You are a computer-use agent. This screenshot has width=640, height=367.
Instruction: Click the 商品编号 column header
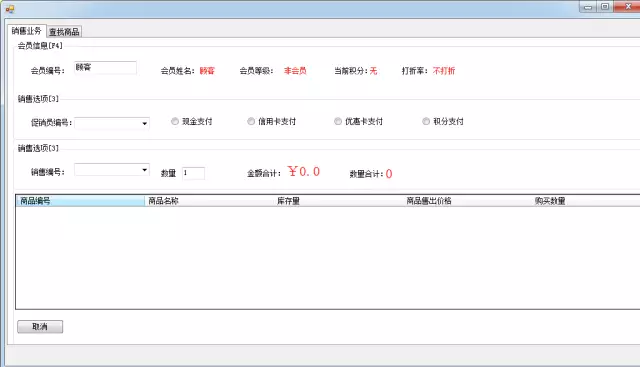pyautogui.click(x=80, y=201)
